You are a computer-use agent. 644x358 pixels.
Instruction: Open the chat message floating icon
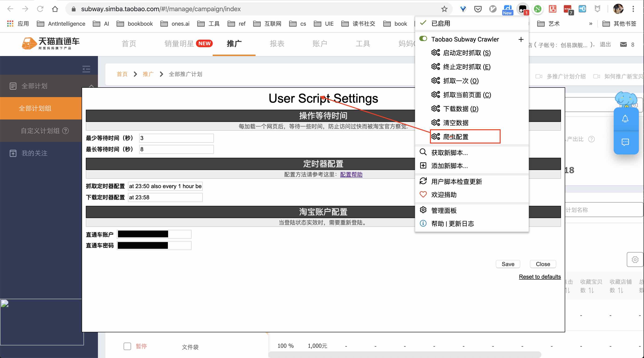[x=625, y=142]
